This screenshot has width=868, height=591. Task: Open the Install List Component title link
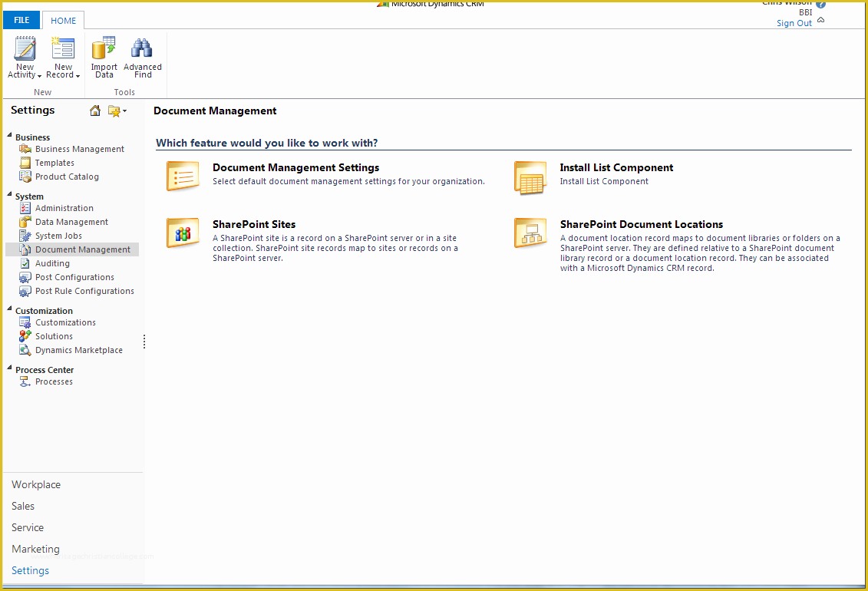(x=616, y=167)
